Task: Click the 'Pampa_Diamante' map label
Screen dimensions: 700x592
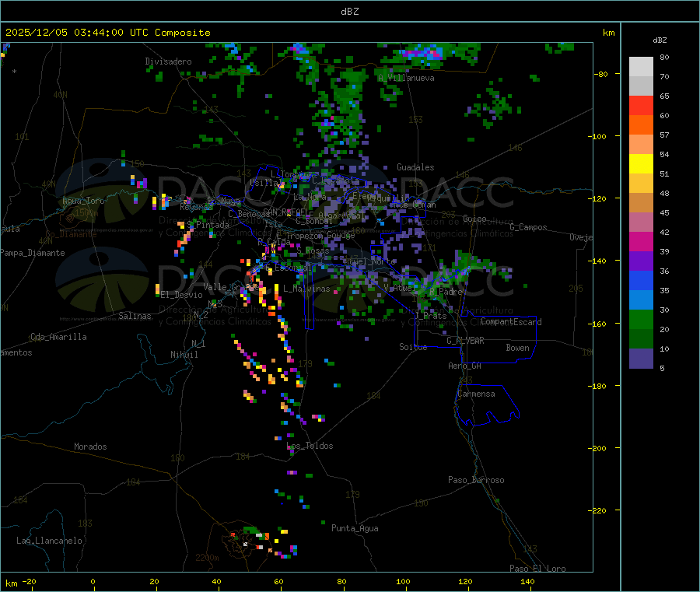Action: 33,253
